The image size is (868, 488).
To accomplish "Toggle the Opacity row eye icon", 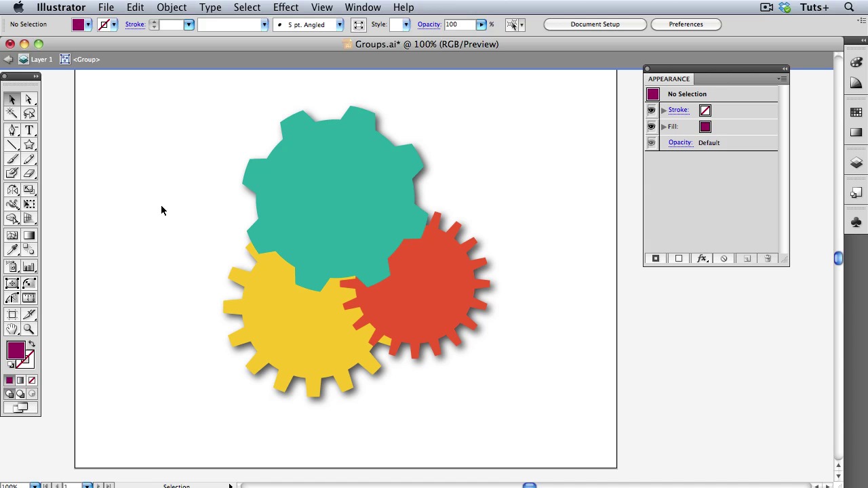I will [x=652, y=142].
